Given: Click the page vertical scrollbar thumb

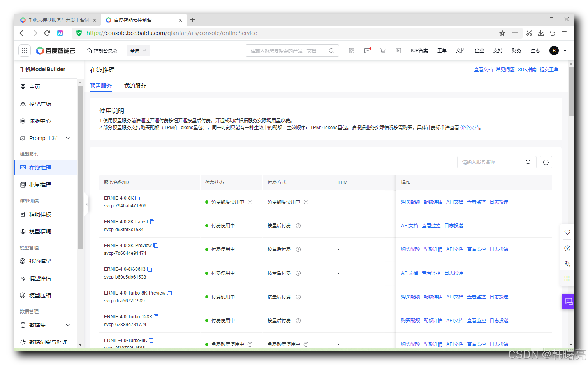Looking at the screenshot, I should pyautogui.click(x=571, y=91).
